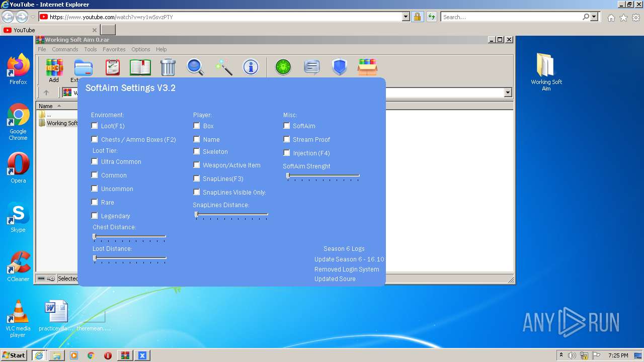Open the Windows Start menu

click(x=14, y=355)
